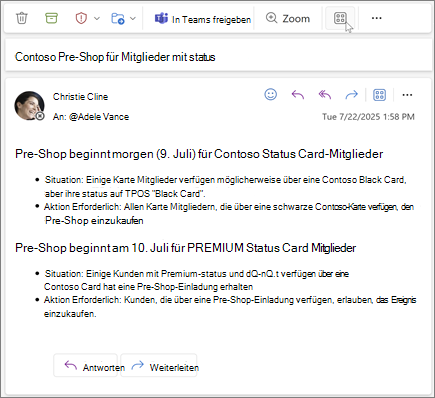This screenshot has width=435, height=398.
Task: Expand the move-to-folder dropdown arrow
Action: pyautogui.click(x=133, y=18)
